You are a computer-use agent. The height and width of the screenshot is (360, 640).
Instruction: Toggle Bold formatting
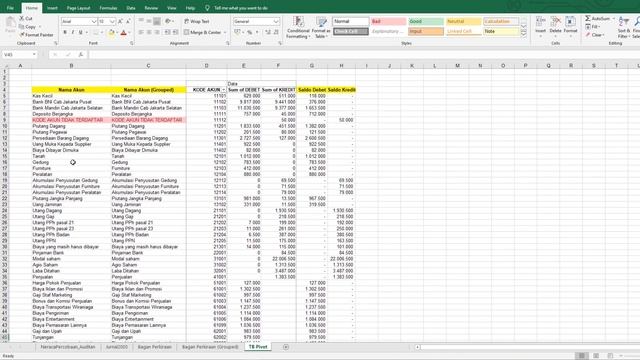tap(65, 32)
